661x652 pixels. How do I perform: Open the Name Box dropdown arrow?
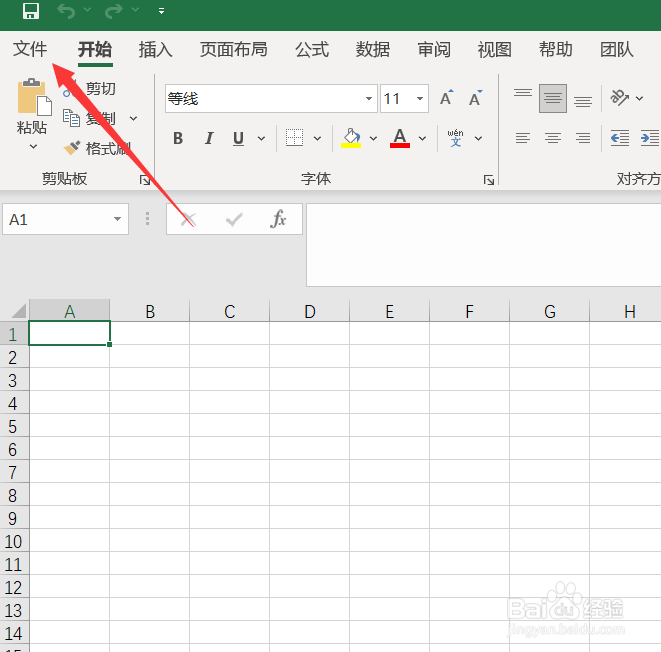[x=117, y=219]
